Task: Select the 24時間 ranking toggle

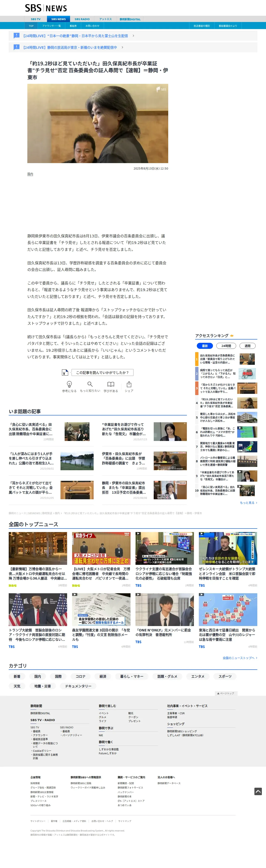Action: [x=226, y=346]
